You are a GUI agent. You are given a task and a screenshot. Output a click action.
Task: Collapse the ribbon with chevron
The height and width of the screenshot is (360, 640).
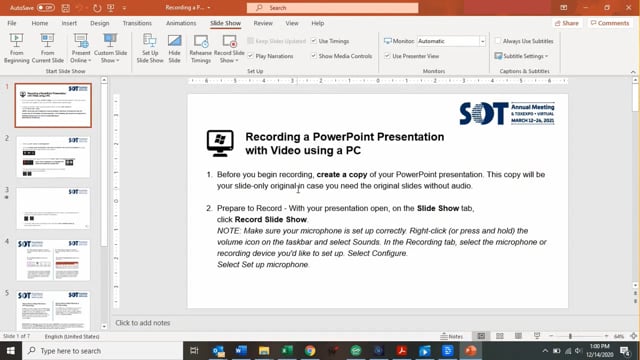coord(633,72)
